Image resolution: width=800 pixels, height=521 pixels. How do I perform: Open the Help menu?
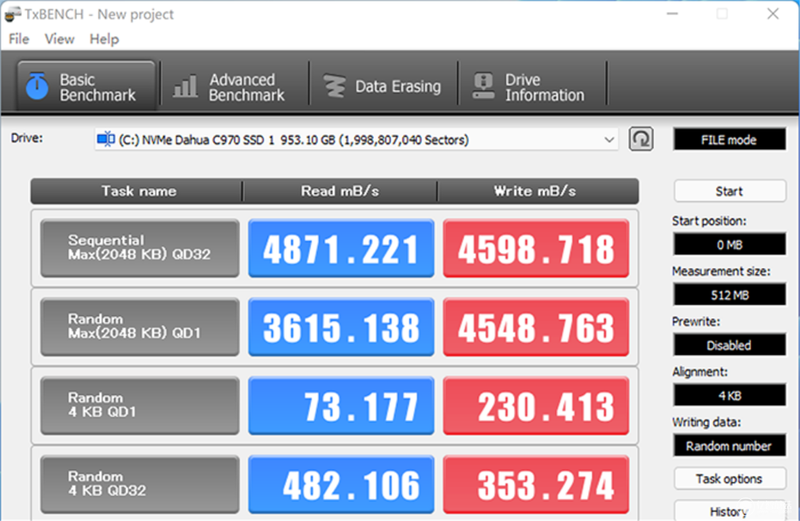pyautogui.click(x=104, y=39)
